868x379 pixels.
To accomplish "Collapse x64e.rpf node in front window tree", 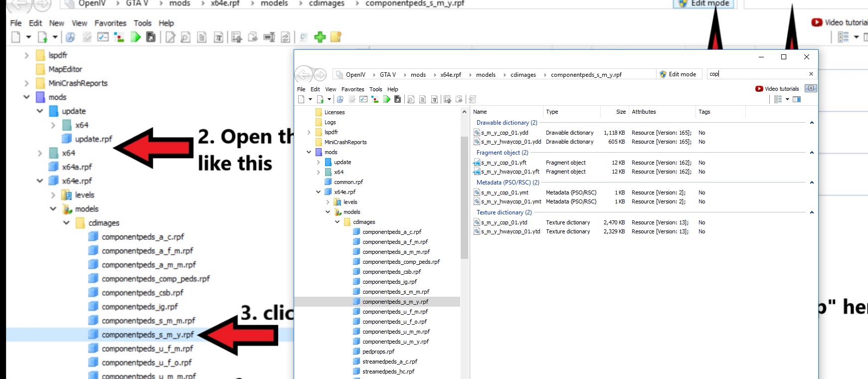I will tap(318, 192).
